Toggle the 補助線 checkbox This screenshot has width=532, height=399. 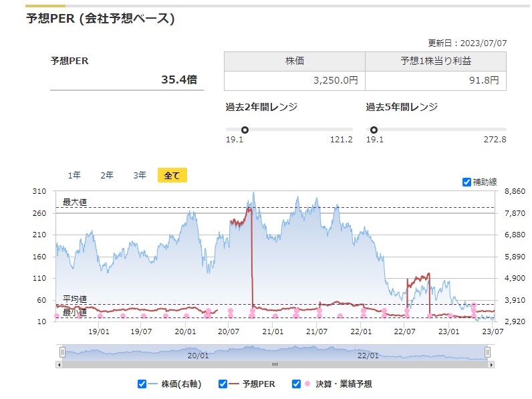tap(467, 182)
